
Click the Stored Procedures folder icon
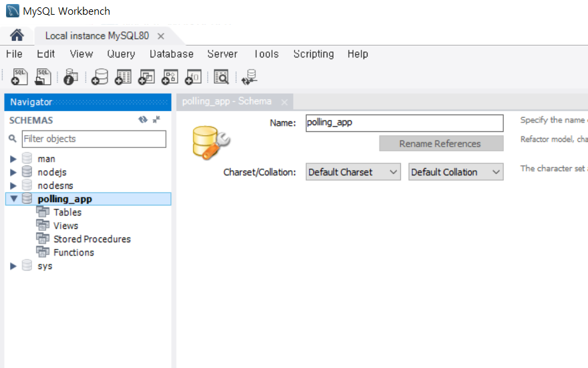click(x=43, y=238)
